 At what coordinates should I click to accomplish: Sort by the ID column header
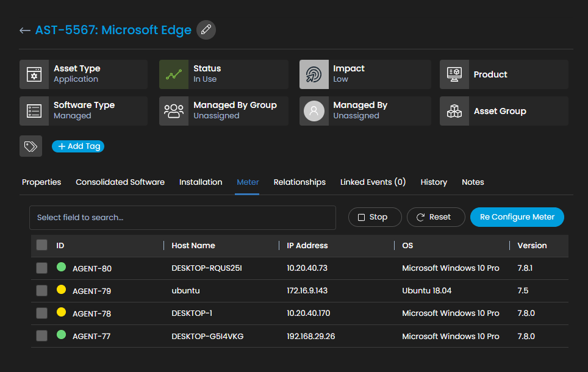coord(60,246)
